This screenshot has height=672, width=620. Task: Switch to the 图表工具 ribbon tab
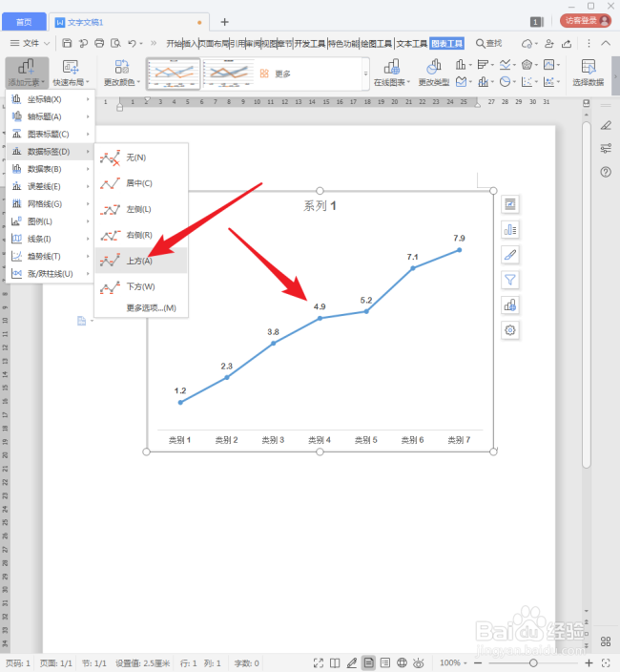tap(446, 43)
